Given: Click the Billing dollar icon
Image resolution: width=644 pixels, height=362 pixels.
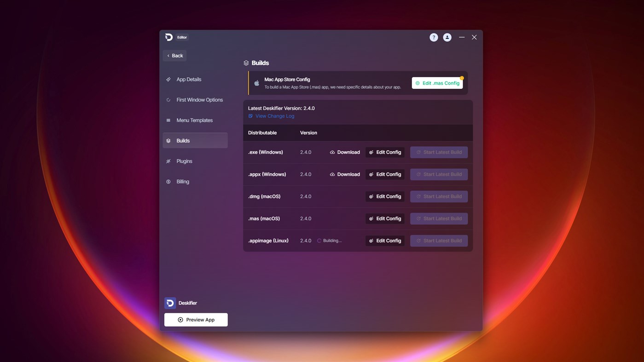Looking at the screenshot, I should [168, 182].
